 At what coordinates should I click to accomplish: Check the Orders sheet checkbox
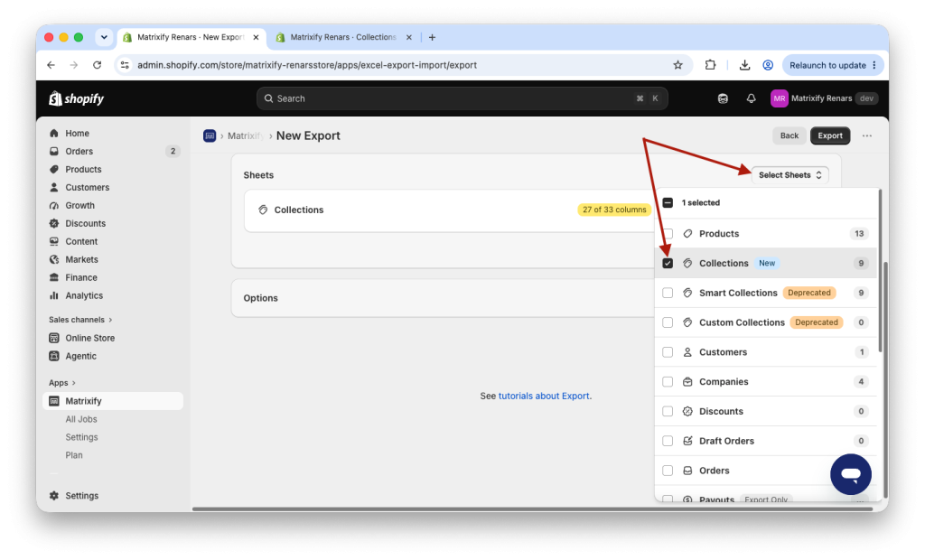[x=668, y=471]
